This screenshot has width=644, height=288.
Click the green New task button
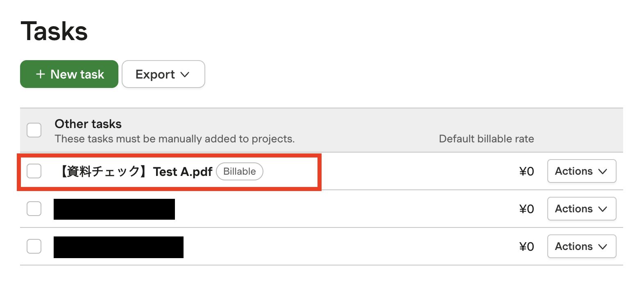click(69, 74)
